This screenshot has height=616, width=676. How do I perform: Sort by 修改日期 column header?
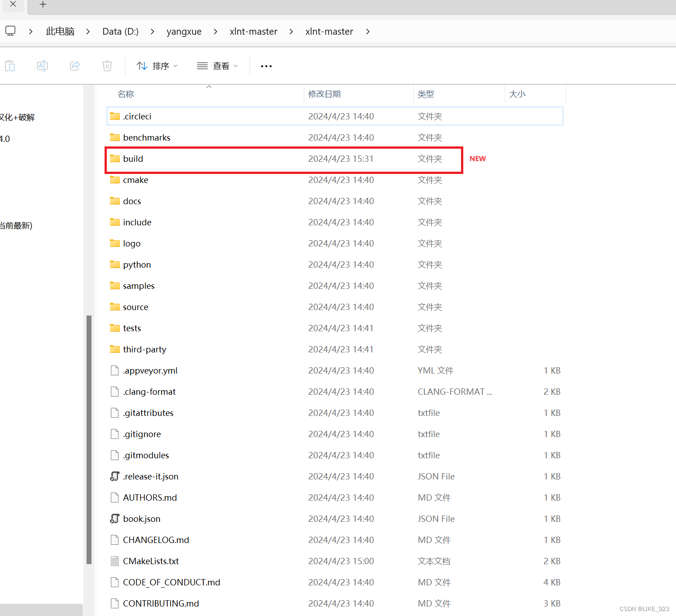point(324,94)
